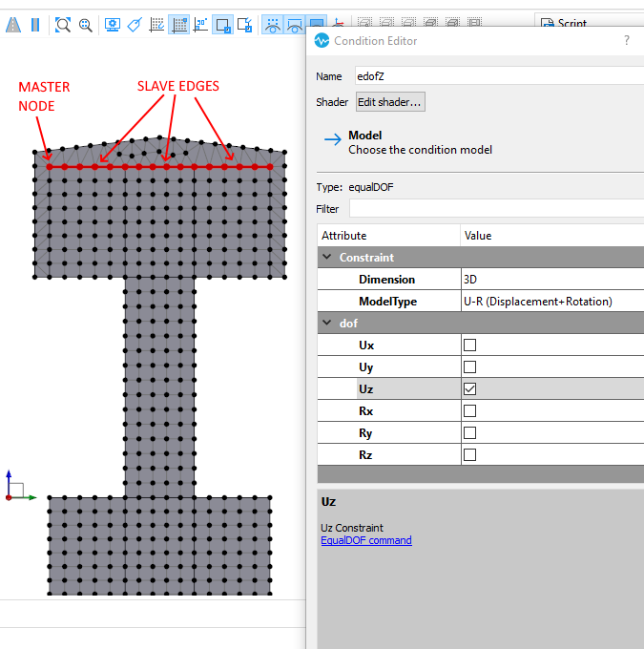The image size is (644, 649).
Task: Open the EqualDOF command link
Action: coord(366,540)
